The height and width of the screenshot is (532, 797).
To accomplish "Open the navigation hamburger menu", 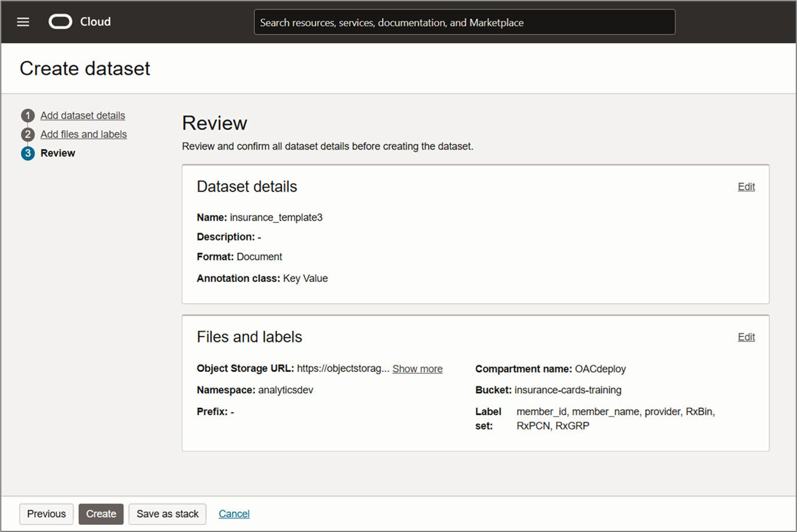I will coord(22,22).
